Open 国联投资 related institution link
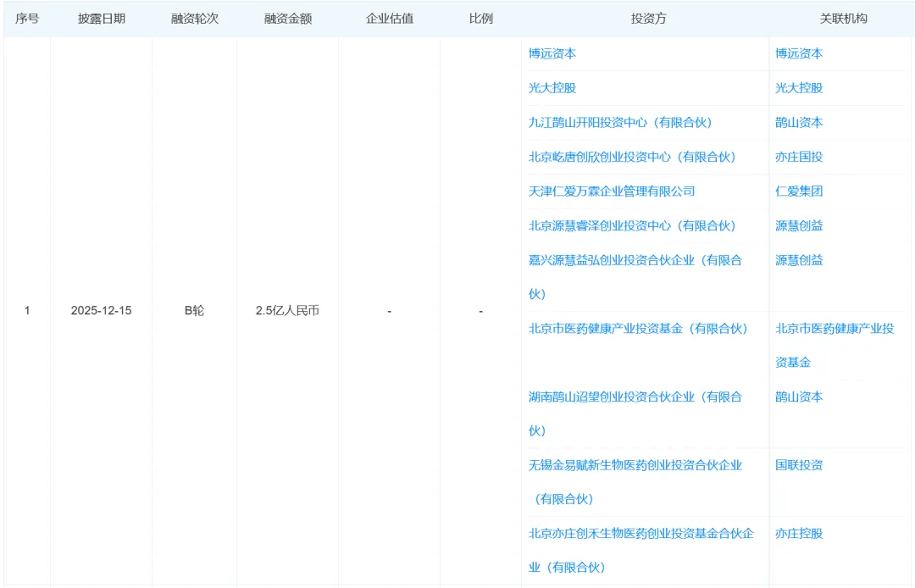This screenshot has width=915, height=588. [799, 465]
